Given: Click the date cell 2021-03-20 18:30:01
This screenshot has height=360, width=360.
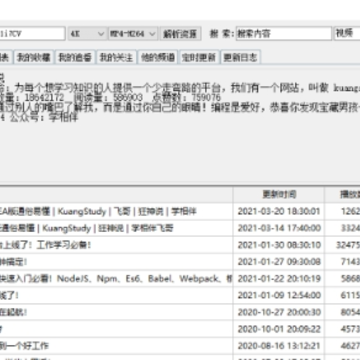Looking at the screenshot, I should (279, 211).
